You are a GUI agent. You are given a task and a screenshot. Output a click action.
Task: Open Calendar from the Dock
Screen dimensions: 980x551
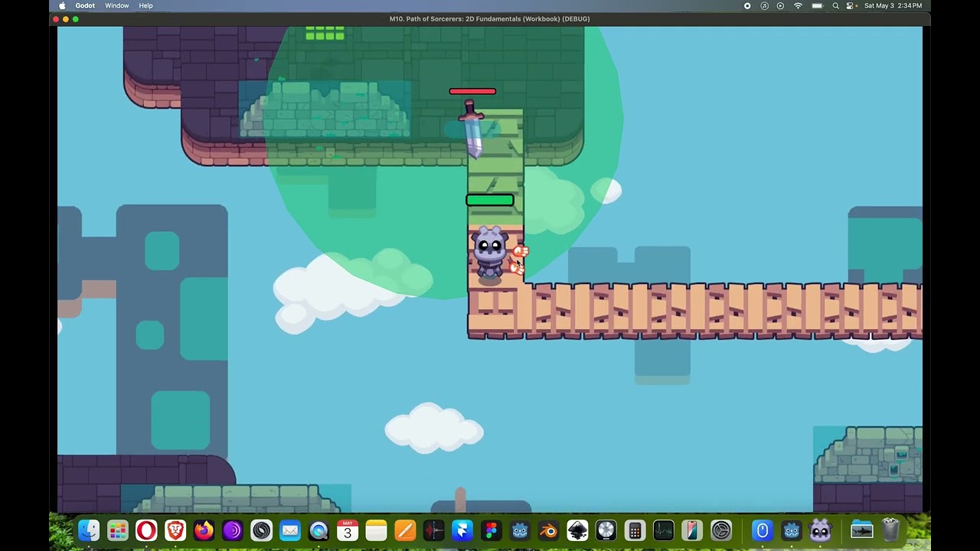tap(348, 530)
